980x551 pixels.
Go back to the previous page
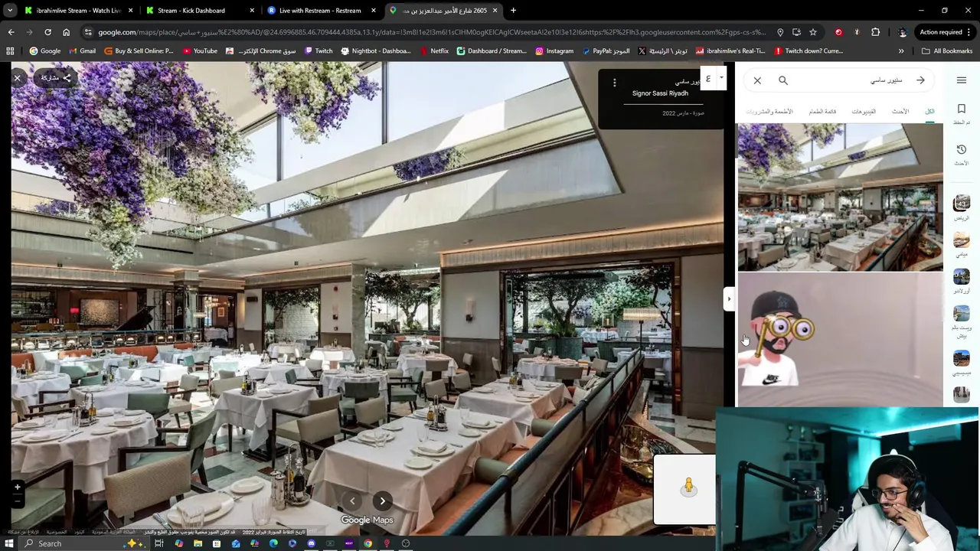pos(11,32)
